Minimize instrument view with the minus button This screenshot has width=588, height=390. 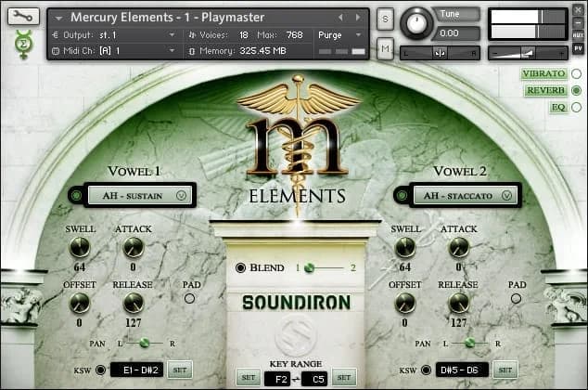(578, 22)
